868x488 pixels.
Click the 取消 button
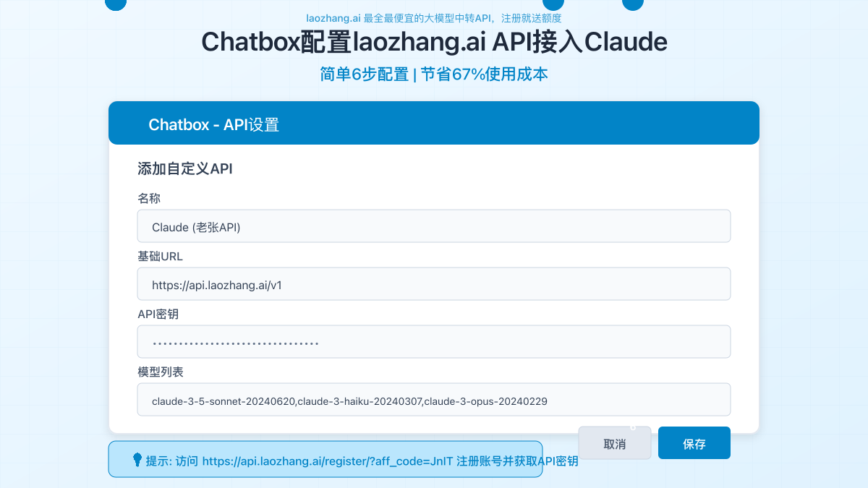(615, 443)
